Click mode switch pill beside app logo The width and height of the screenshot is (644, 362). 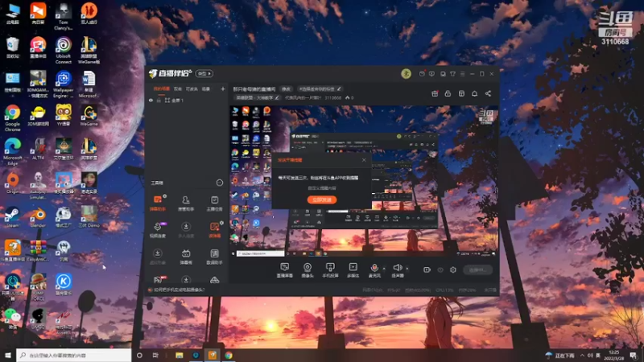click(204, 73)
